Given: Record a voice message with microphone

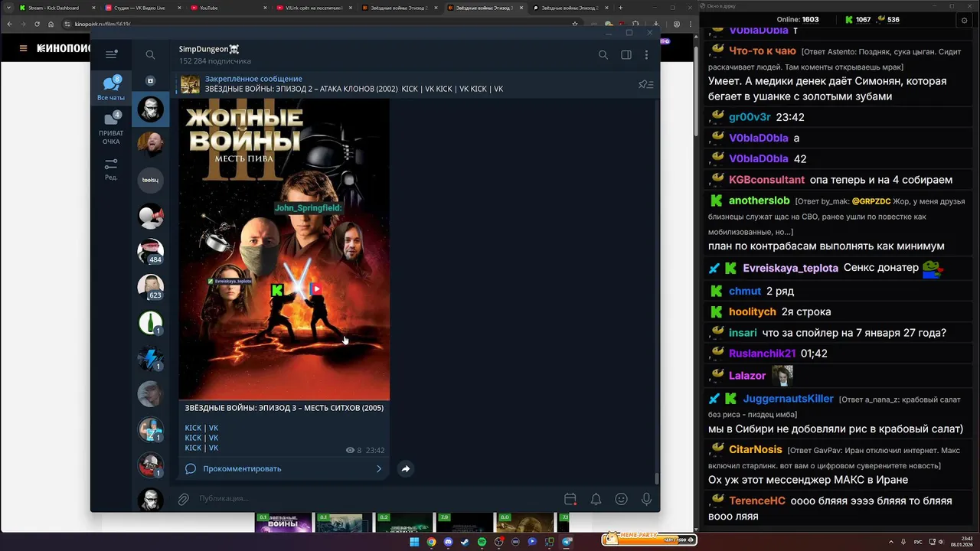Looking at the screenshot, I should [x=646, y=499].
